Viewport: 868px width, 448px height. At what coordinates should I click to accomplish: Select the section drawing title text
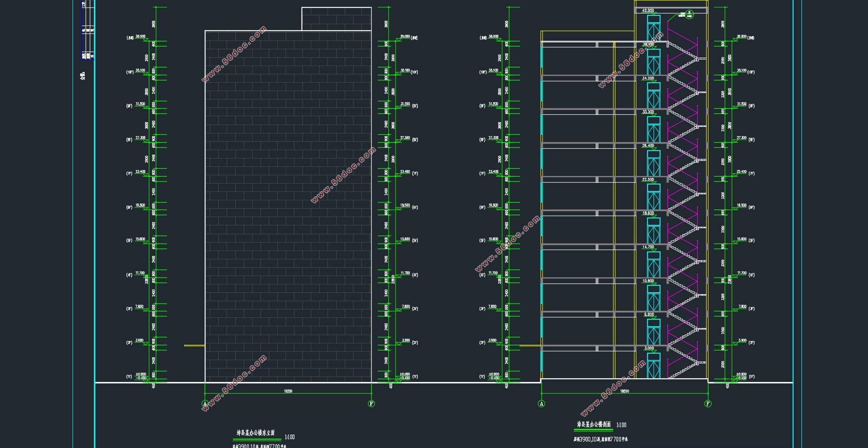[594, 424]
